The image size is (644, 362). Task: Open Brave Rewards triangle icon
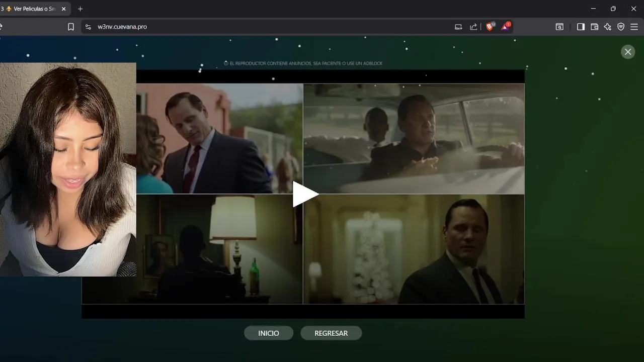point(505,27)
